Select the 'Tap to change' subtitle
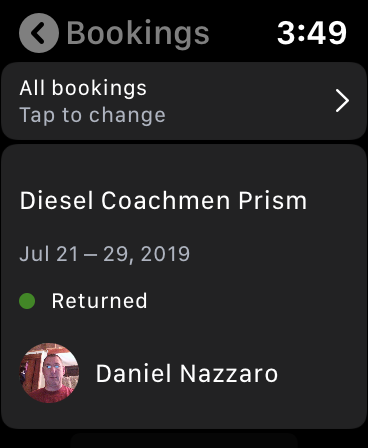 [x=92, y=115]
